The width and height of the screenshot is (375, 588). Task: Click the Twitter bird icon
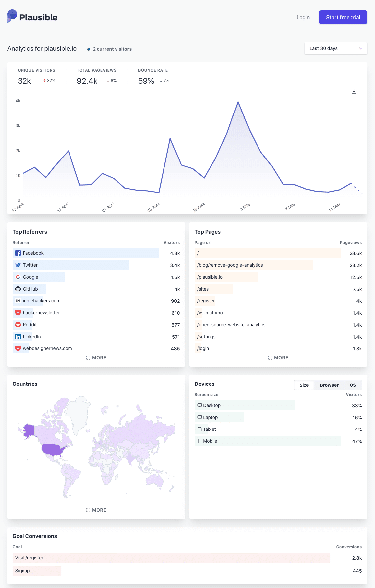click(18, 265)
